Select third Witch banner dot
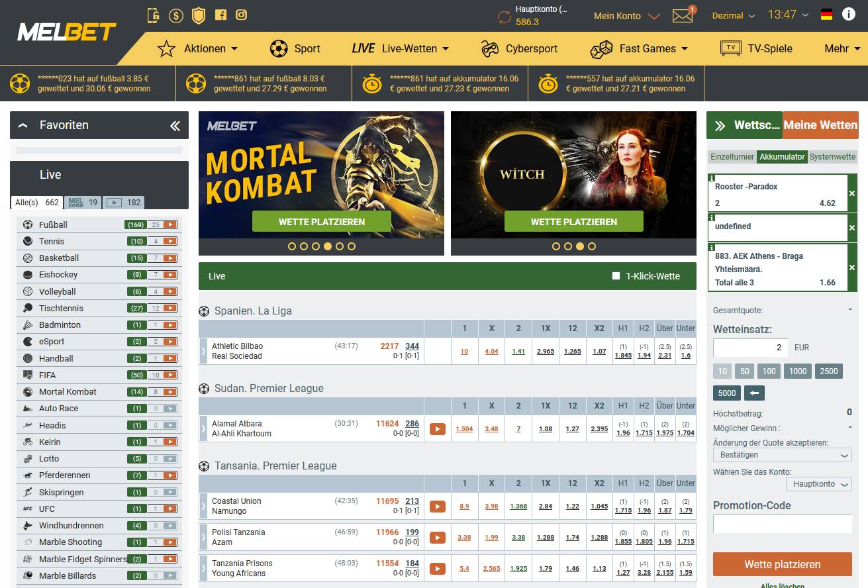868x588 pixels. [580, 246]
